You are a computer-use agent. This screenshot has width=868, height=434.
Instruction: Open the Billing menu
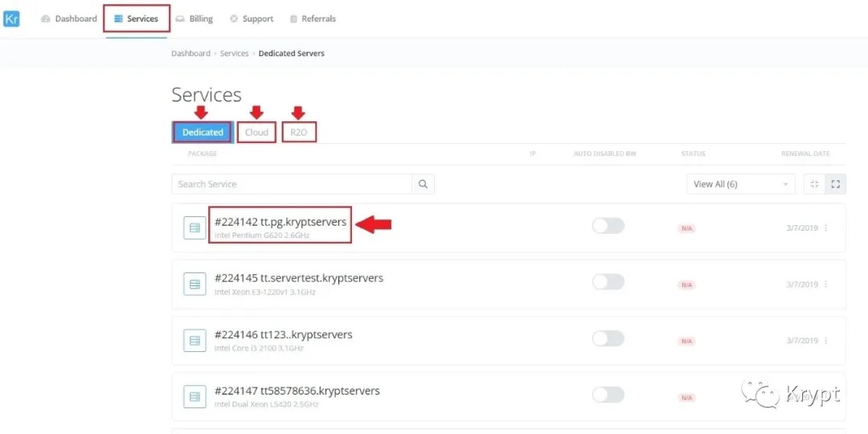pos(194,18)
